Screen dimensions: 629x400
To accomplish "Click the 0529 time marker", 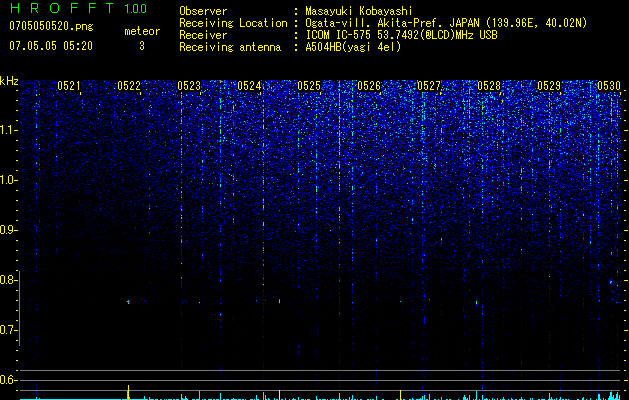I will 549,86.
